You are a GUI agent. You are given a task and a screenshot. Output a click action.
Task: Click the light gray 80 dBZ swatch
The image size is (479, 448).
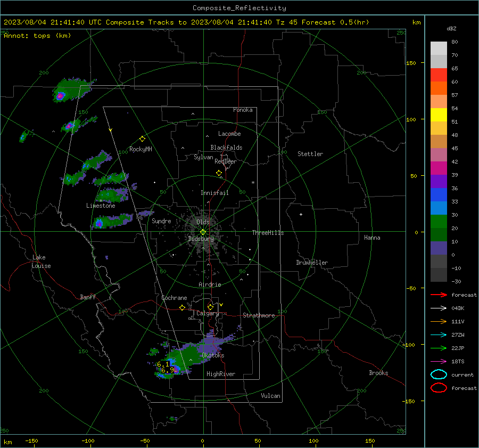pyautogui.click(x=439, y=48)
